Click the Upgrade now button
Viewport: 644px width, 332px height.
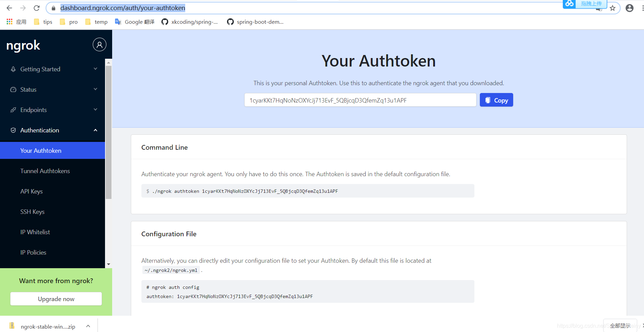coord(56,299)
